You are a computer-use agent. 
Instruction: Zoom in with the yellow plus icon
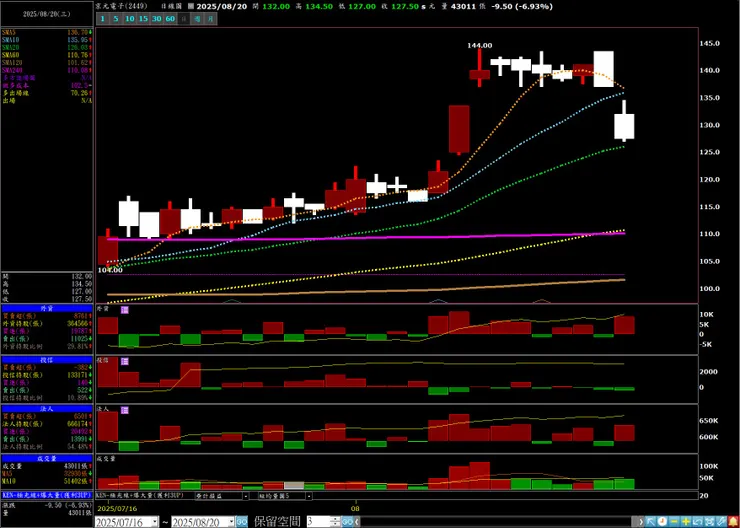[x=686, y=522]
